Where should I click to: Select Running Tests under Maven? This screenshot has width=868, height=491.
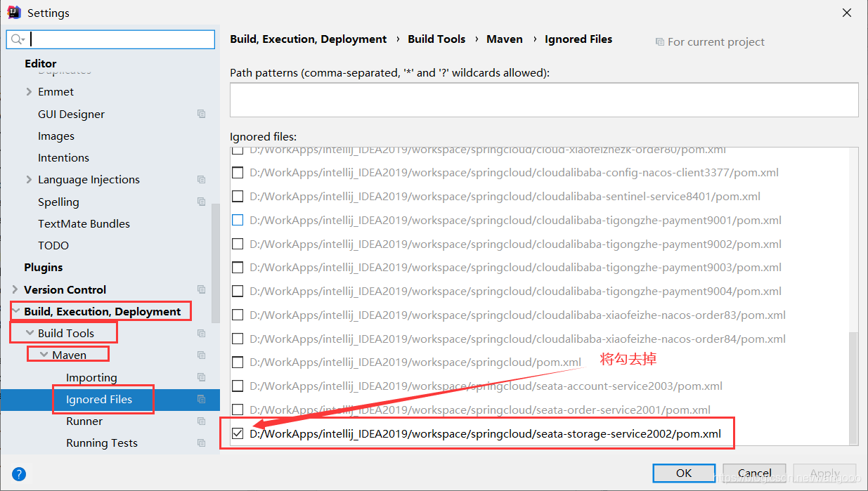(102, 443)
